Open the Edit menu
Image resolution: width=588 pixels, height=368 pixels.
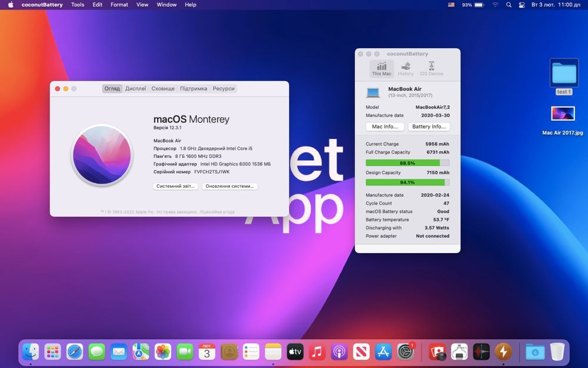98,5
